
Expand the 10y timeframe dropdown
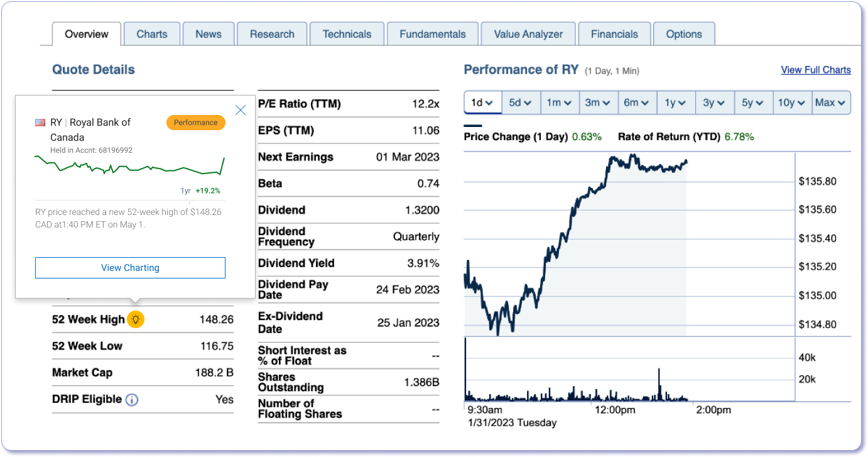(x=793, y=102)
